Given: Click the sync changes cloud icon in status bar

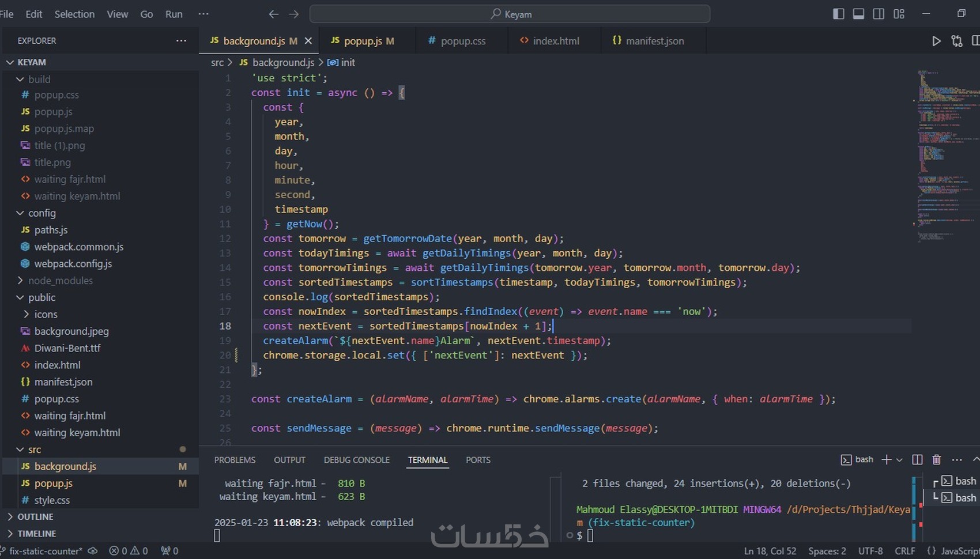Looking at the screenshot, I should 93,551.
